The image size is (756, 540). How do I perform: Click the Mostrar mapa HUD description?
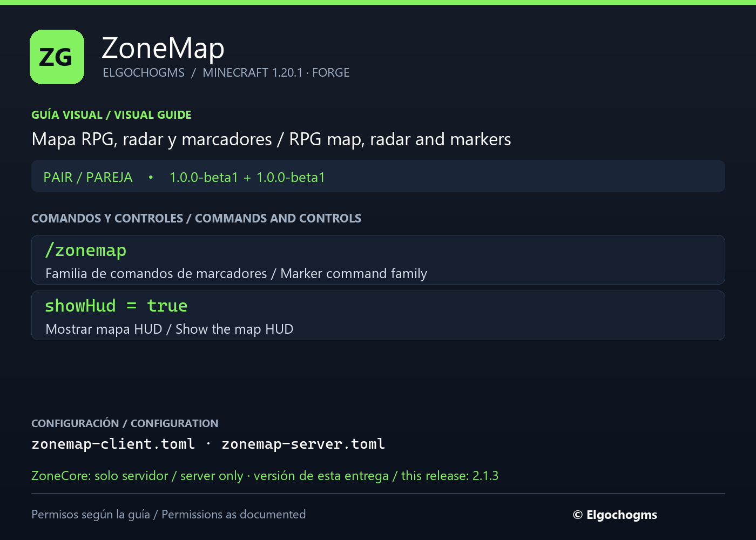[170, 329]
